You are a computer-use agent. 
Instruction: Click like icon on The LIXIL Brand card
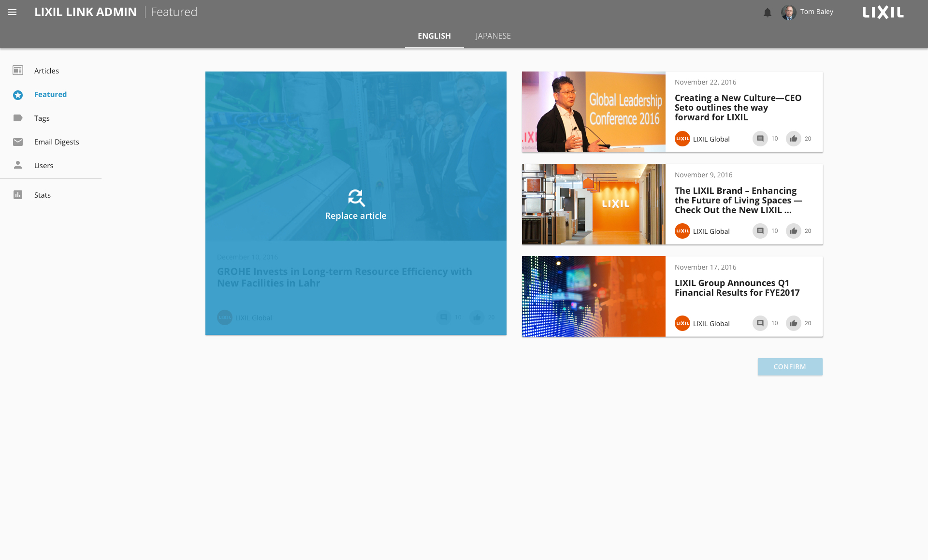point(794,231)
